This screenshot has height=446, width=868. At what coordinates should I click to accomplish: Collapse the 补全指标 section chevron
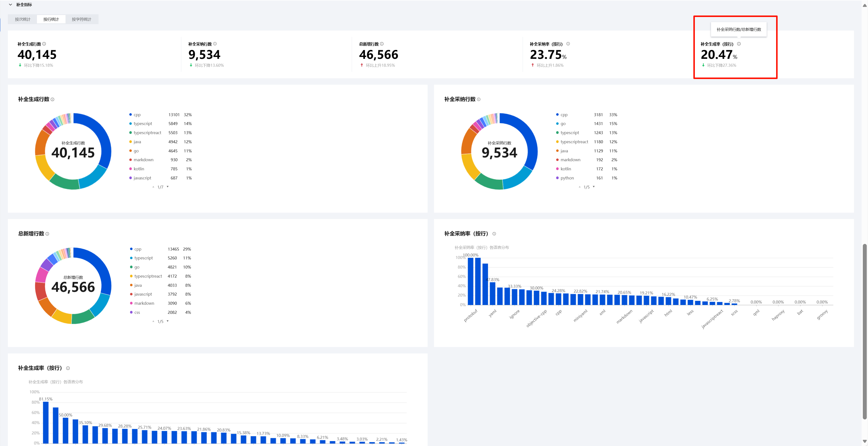pos(10,5)
